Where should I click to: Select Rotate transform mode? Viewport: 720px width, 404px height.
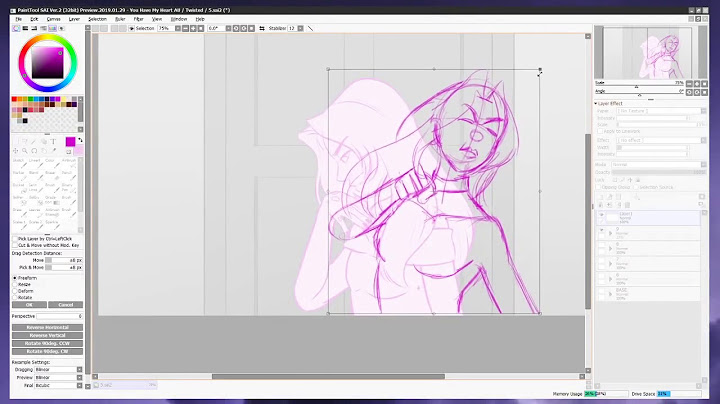point(15,297)
